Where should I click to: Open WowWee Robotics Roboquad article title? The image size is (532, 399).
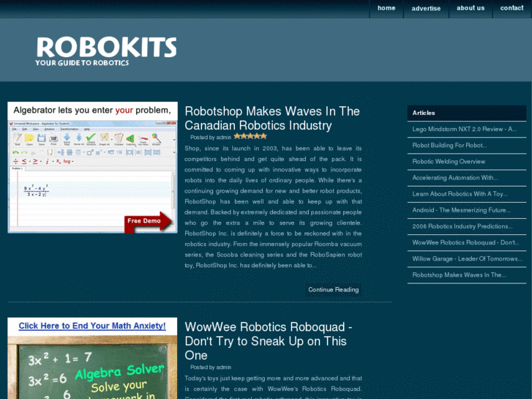pos(269,341)
